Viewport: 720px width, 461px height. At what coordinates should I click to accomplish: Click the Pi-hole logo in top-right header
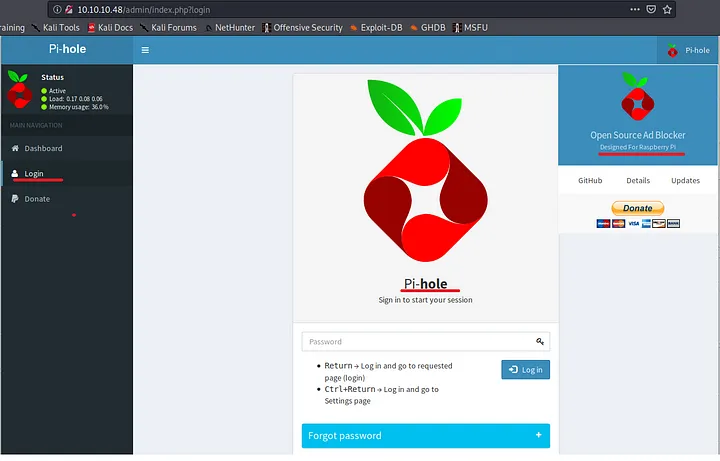click(x=672, y=49)
